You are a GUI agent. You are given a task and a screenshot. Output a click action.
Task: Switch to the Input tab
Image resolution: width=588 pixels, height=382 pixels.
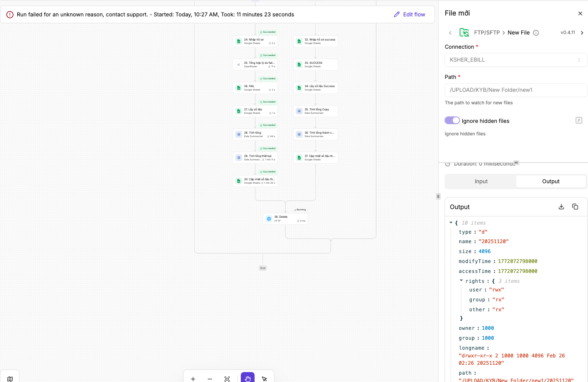[x=481, y=182]
